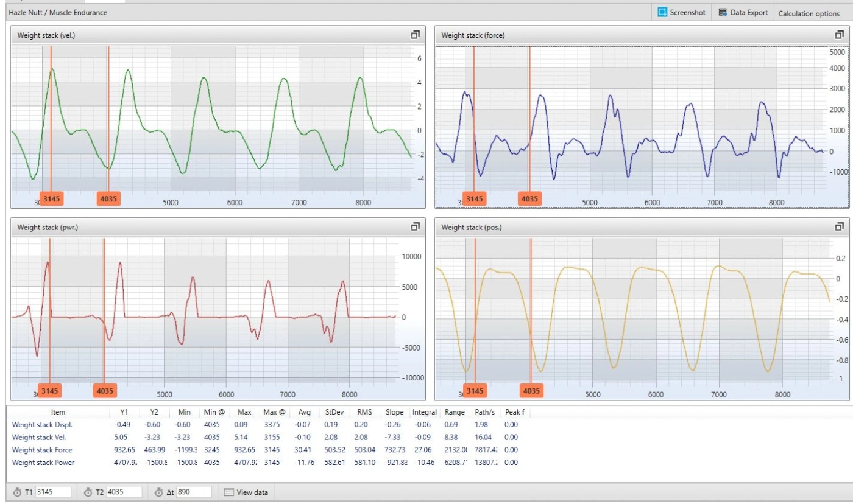
Task: Click the Avg column header
Action: pos(304,412)
